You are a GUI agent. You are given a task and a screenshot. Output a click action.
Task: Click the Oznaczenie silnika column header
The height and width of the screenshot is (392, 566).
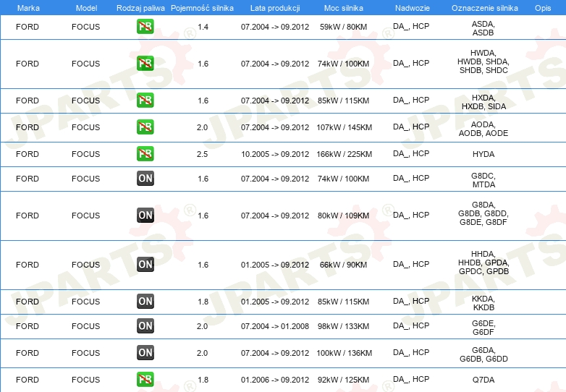coord(485,8)
